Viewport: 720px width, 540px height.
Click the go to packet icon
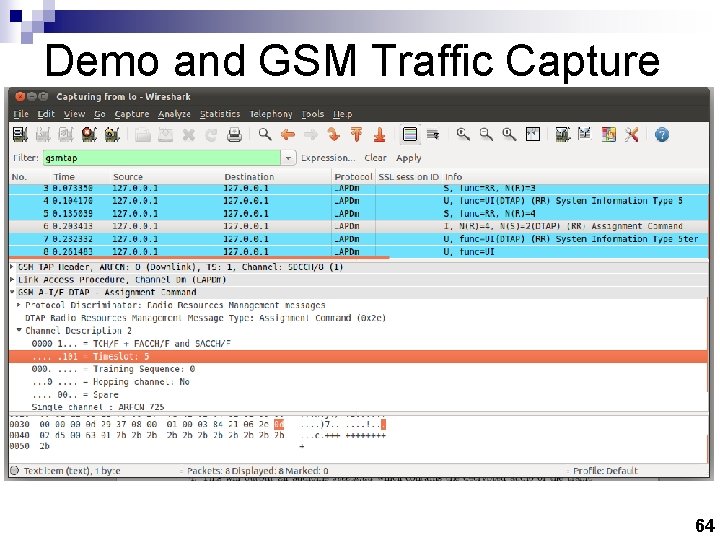334,135
